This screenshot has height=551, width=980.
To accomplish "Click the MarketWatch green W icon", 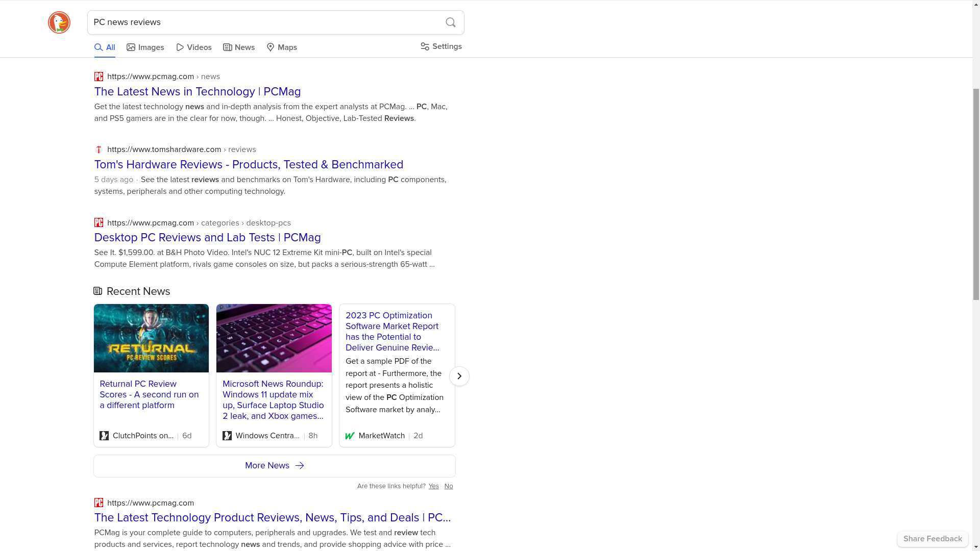I will (350, 436).
